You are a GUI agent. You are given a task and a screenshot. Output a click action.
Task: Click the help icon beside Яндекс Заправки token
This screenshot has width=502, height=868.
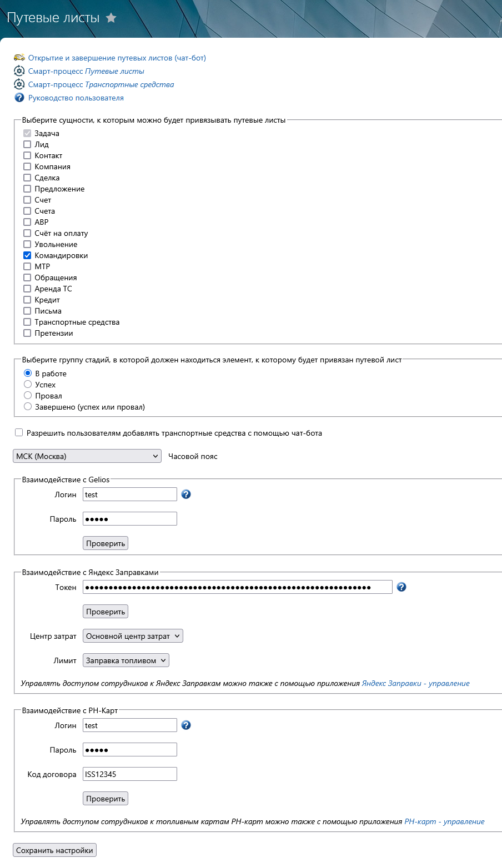coord(401,587)
